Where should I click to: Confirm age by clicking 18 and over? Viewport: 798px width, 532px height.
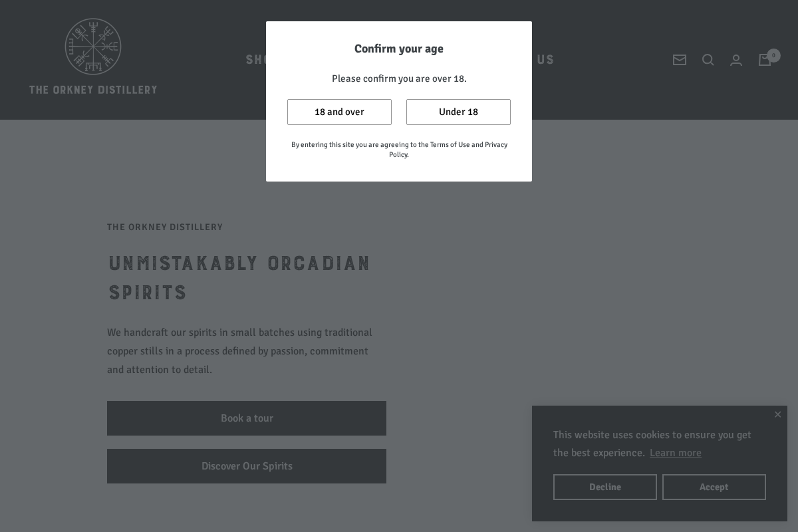(x=339, y=112)
